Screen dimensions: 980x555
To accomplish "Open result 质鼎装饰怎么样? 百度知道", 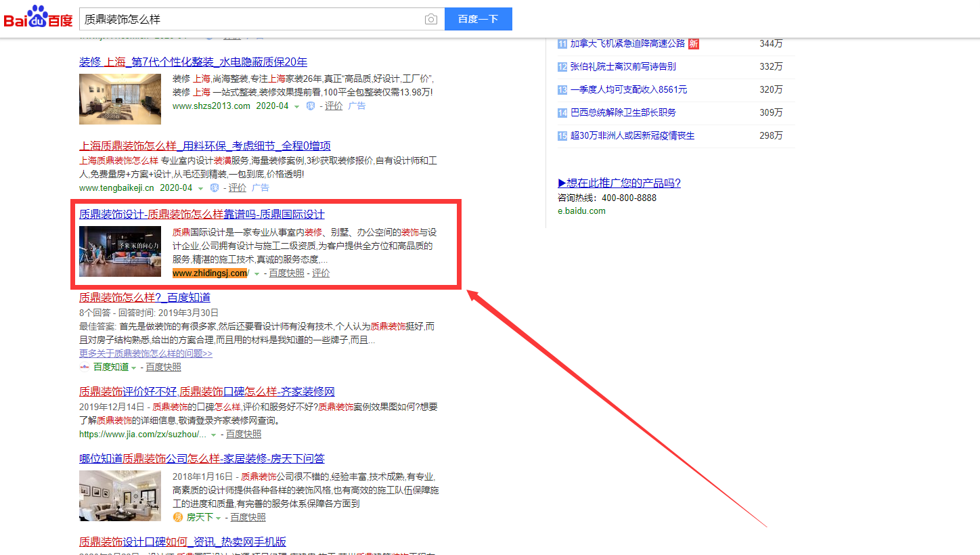I will coord(145,297).
